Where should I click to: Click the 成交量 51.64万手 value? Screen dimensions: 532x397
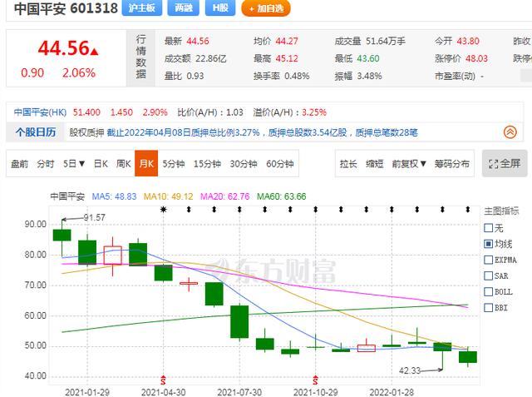click(386, 41)
